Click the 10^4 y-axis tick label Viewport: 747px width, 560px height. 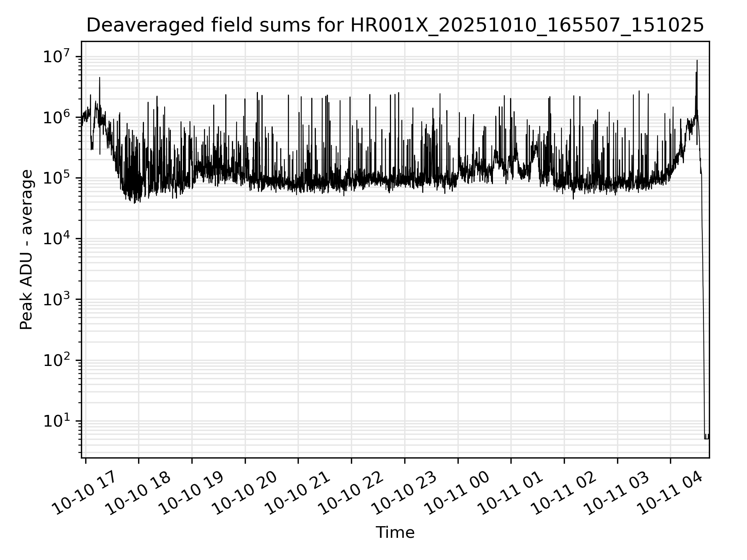pyautogui.click(x=57, y=239)
